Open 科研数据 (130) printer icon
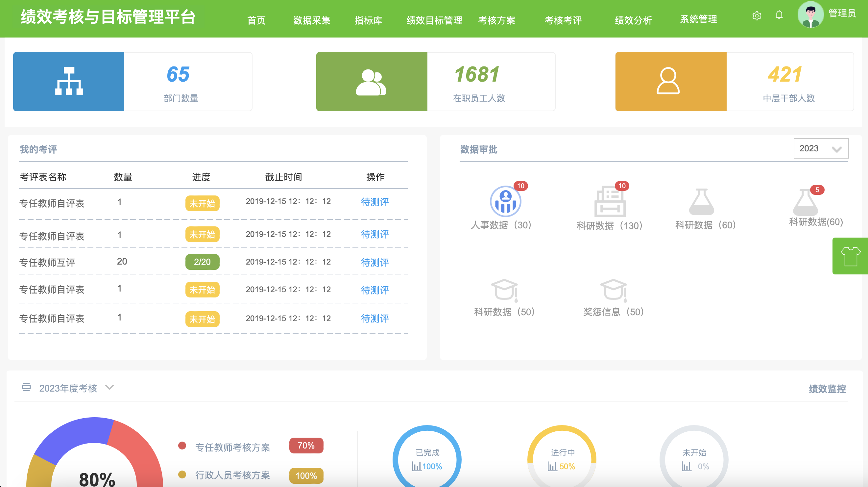The image size is (868, 487). point(610,202)
